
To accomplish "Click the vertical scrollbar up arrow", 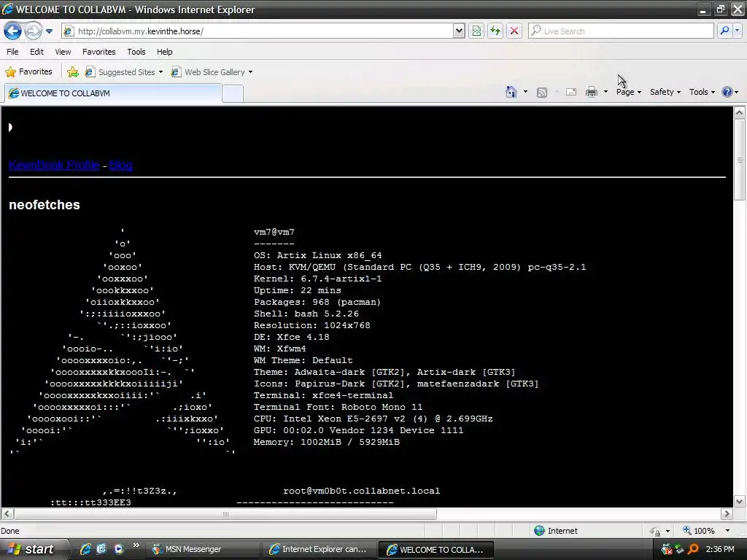I will (740, 112).
